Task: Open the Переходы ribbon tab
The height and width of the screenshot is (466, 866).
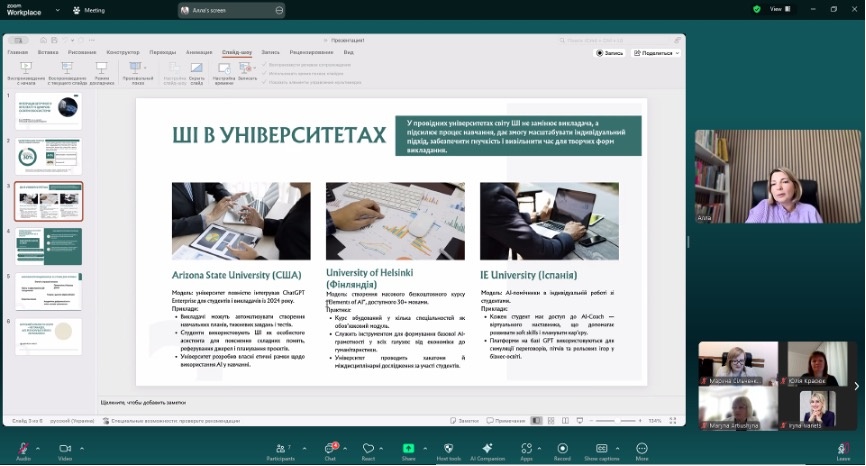Action: 162,52
